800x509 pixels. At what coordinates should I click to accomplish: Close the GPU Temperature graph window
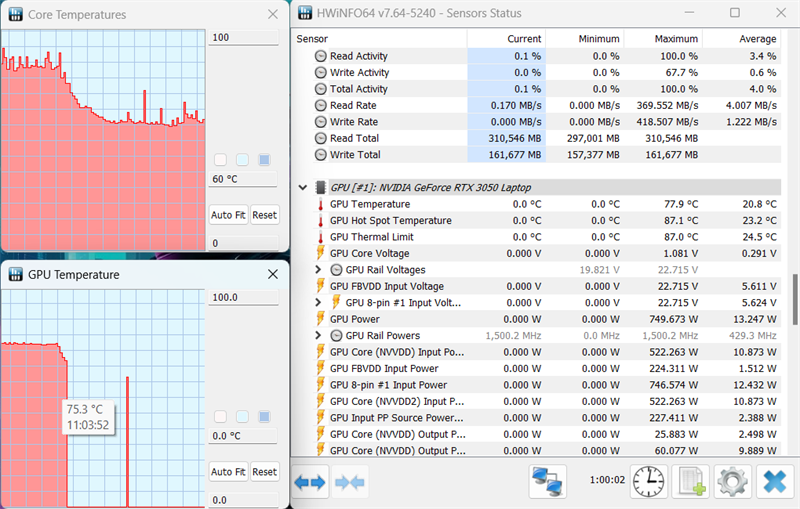click(273, 274)
